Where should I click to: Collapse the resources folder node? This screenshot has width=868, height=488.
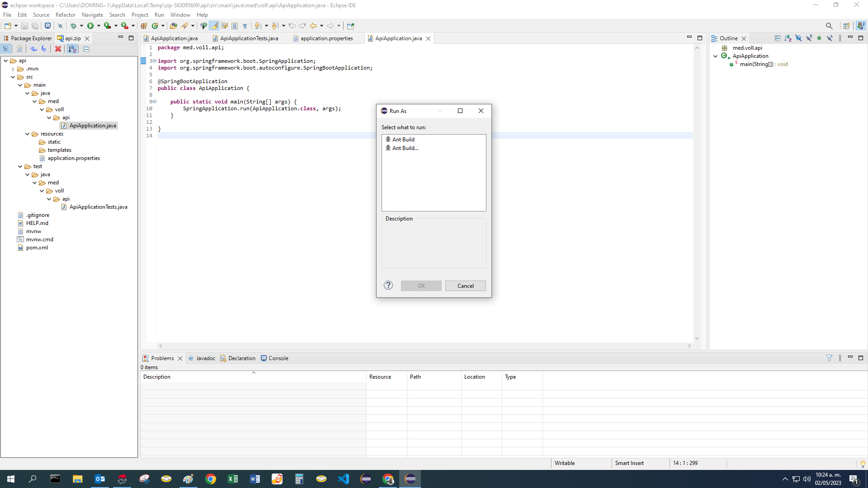pos(28,134)
